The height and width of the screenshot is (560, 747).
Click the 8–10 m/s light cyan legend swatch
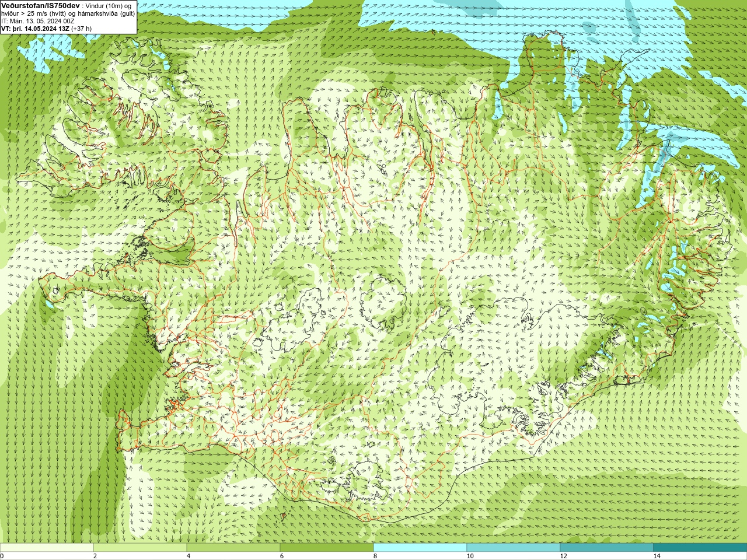pos(420,548)
